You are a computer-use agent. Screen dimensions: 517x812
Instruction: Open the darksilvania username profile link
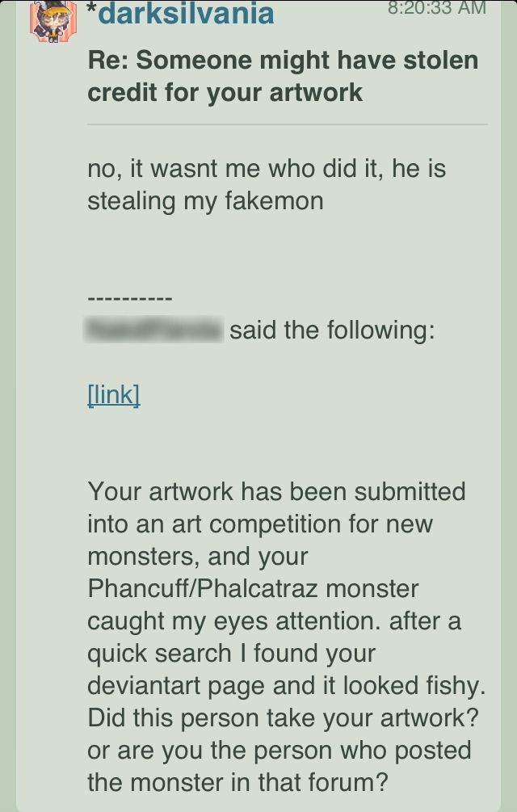[x=186, y=14]
